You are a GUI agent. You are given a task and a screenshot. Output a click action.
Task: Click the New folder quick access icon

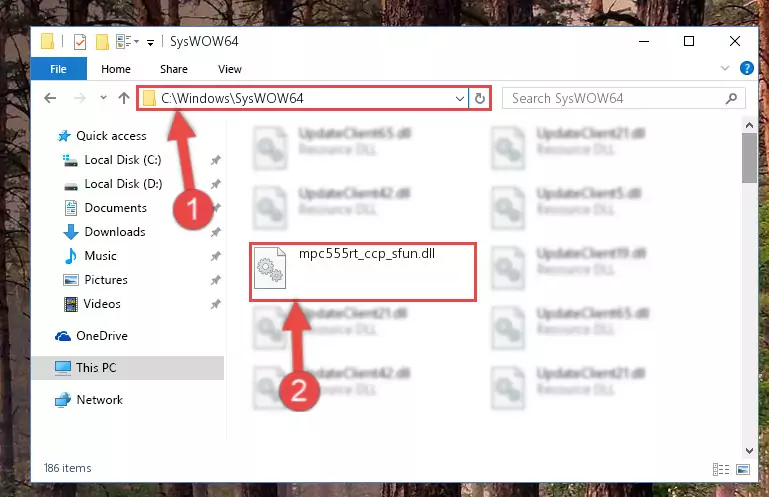102,42
